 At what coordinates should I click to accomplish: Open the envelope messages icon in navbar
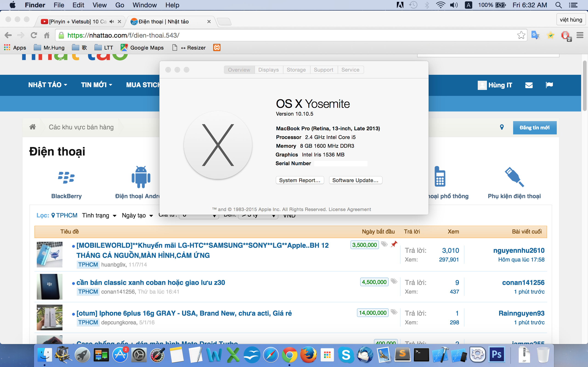click(x=529, y=85)
